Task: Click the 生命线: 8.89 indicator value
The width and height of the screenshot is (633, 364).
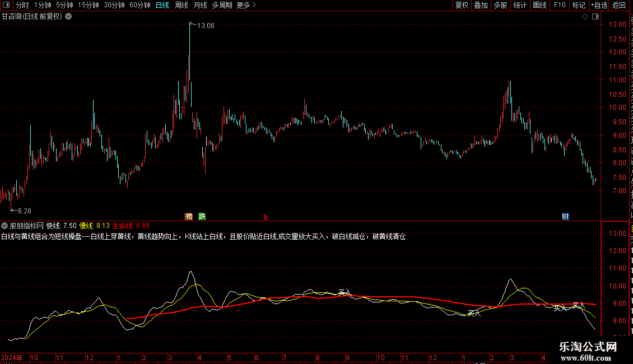Action: [131, 226]
